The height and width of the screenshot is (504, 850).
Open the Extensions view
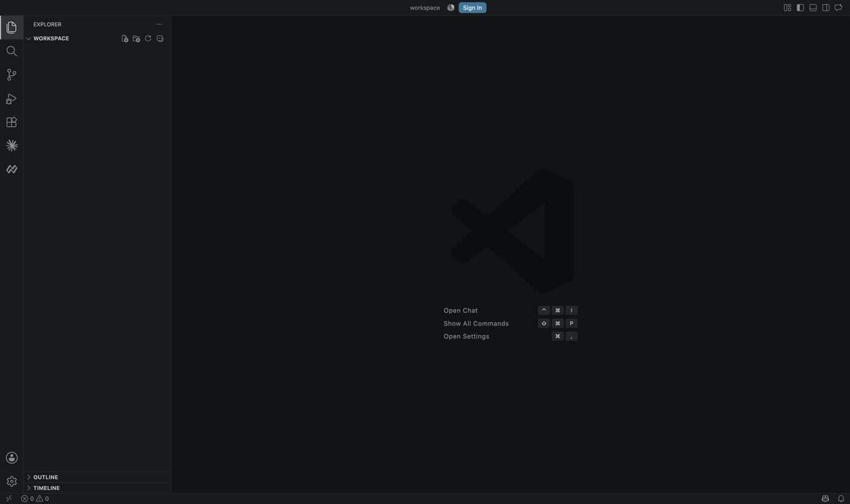point(12,122)
